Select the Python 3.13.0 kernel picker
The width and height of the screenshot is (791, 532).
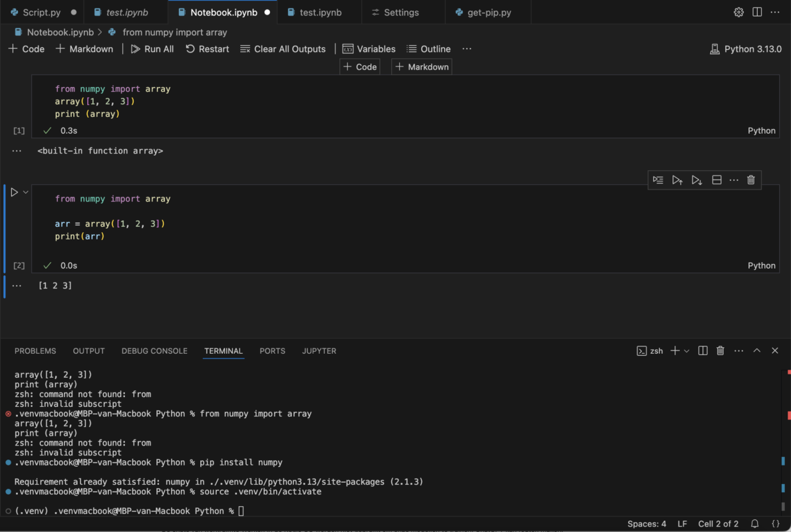click(x=746, y=49)
